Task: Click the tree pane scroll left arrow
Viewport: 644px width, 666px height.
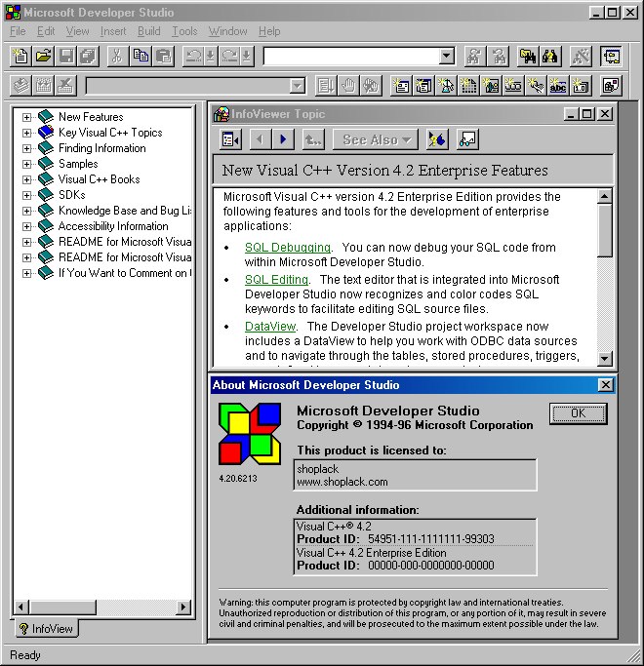Action: point(21,607)
